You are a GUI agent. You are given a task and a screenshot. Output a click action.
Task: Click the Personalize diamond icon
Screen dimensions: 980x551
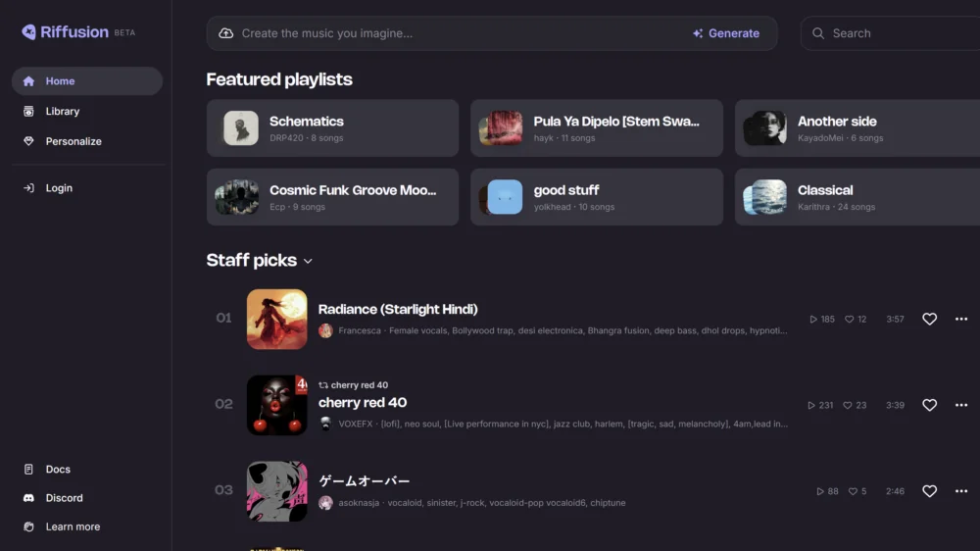(28, 141)
